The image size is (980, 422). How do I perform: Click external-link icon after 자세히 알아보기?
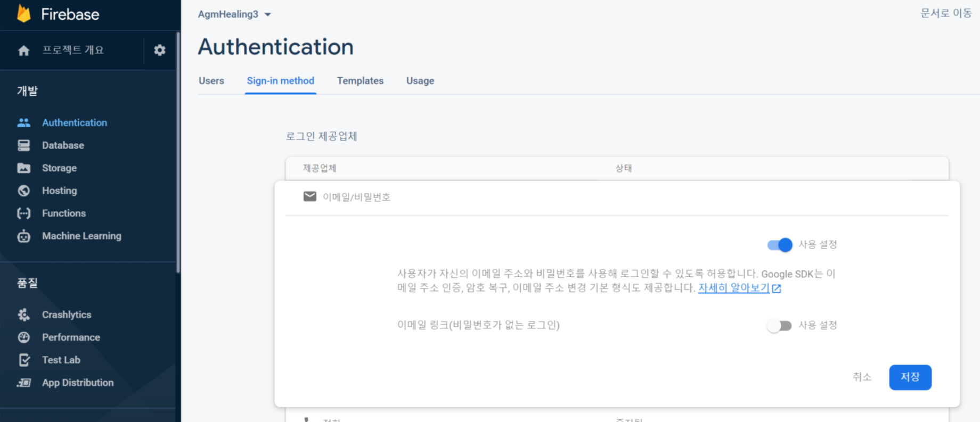[x=777, y=288]
